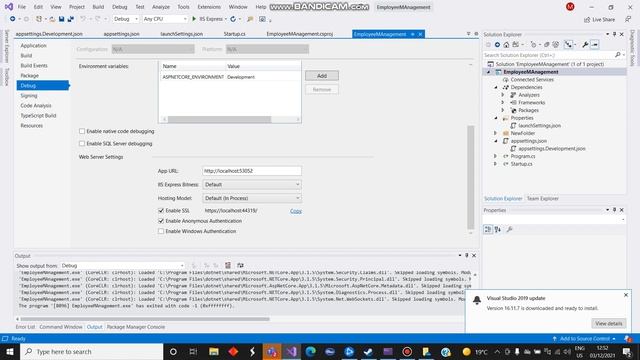Click the properties page vertical scrollbar
The image size is (640, 360).
click(x=471, y=178)
